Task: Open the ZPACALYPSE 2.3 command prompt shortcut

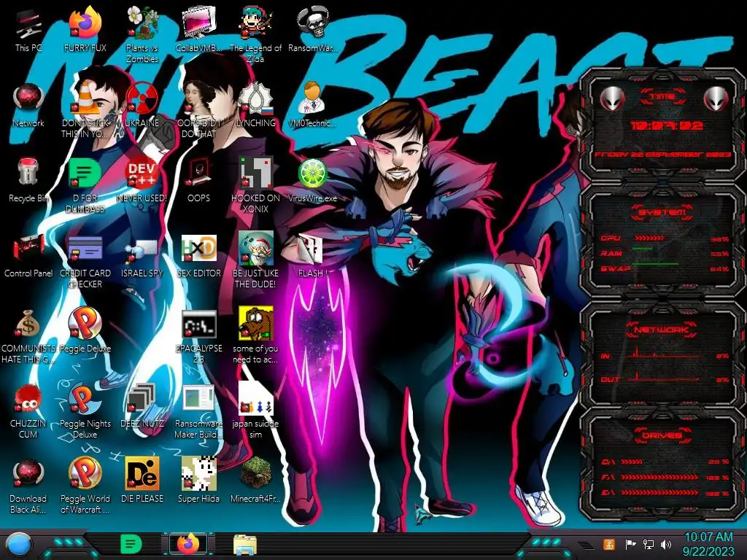Action: click(x=198, y=335)
